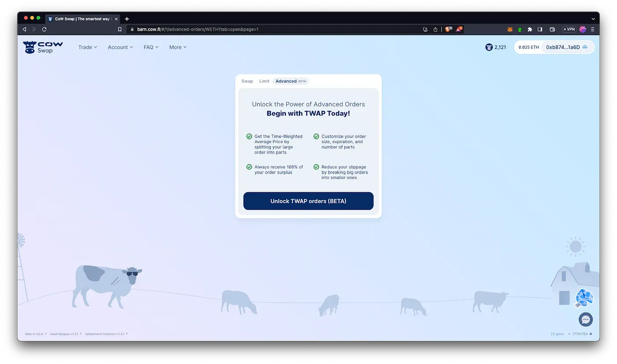Toggle the VPN button

[x=569, y=29]
